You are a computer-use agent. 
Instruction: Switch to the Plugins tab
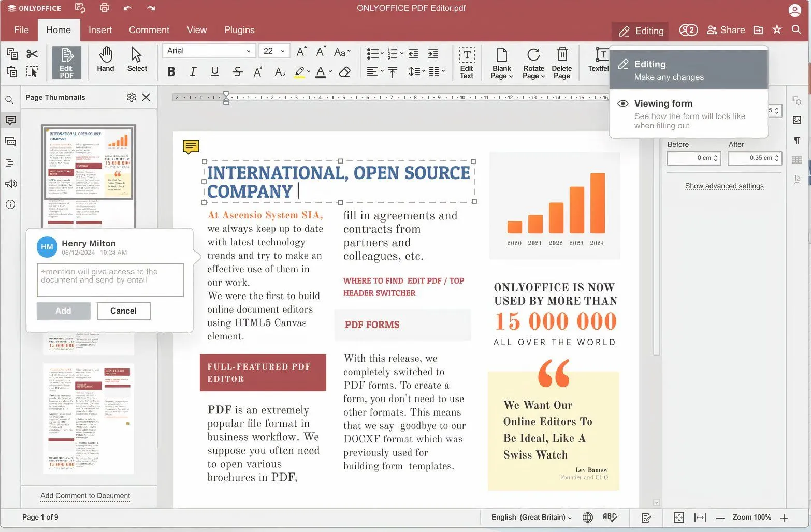tap(239, 30)
